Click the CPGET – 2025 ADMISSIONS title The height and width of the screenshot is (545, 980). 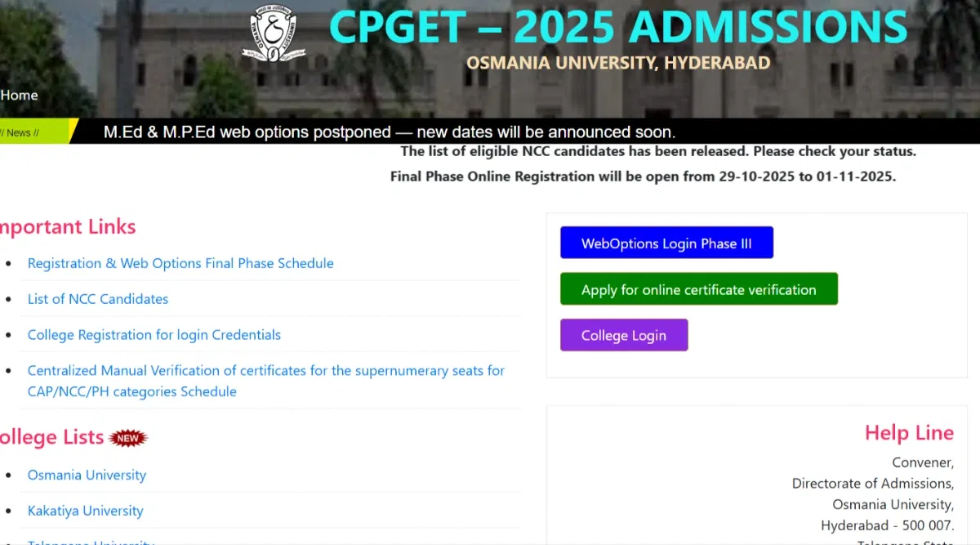[617, 28]
